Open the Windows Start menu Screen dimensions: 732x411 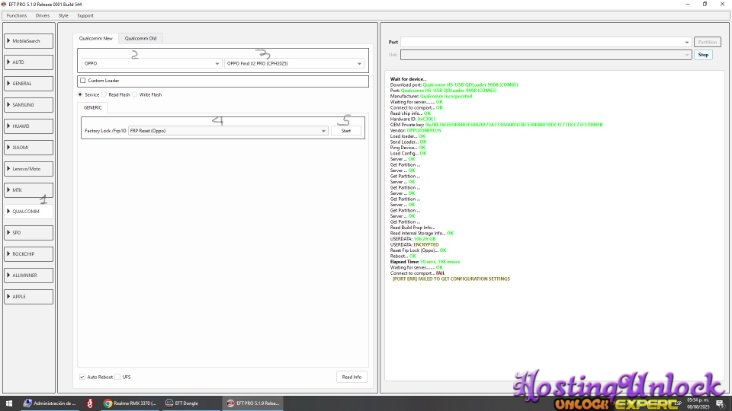click(x=8, y=403)
